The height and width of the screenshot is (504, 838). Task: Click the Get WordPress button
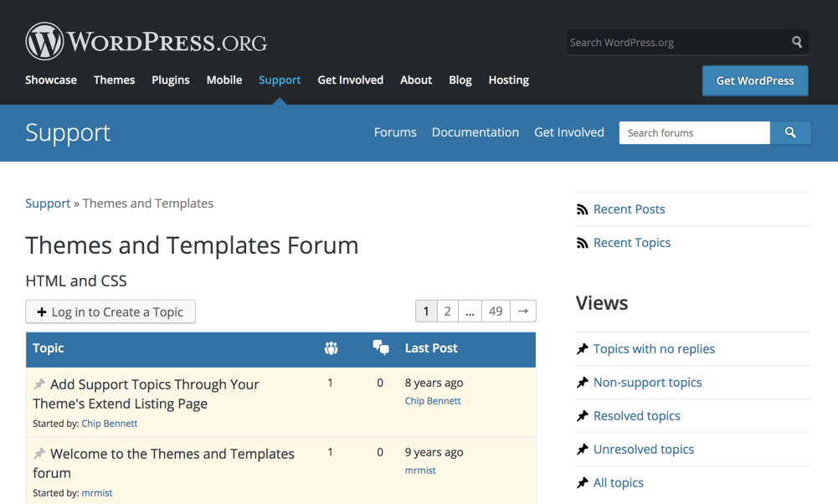755,80
